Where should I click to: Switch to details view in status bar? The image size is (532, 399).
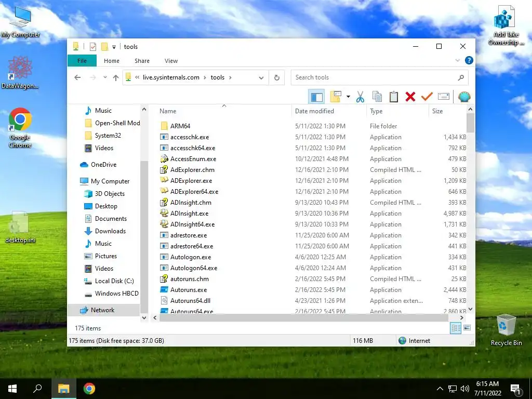tap(456, 328)
